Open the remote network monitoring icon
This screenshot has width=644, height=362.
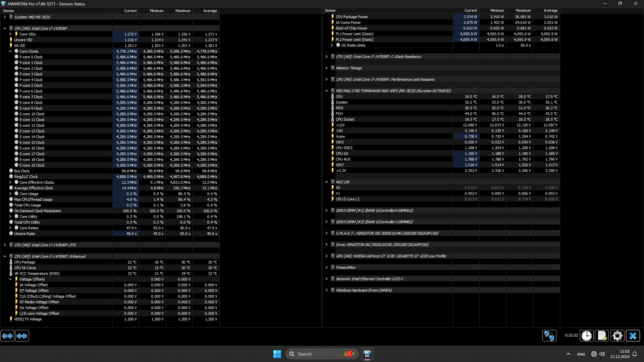click(x=549, y=336)
